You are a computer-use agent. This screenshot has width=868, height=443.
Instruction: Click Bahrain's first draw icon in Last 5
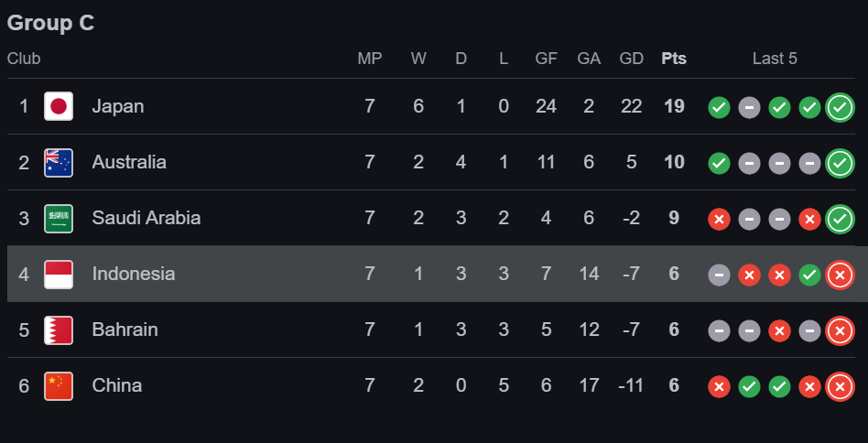pos(719,330)
